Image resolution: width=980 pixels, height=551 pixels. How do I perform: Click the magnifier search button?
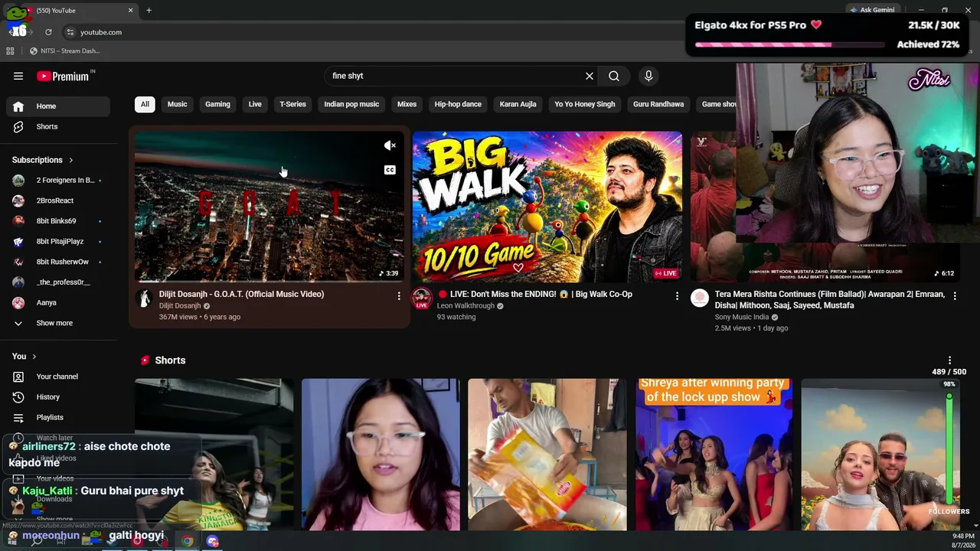(x=614, y=76)
